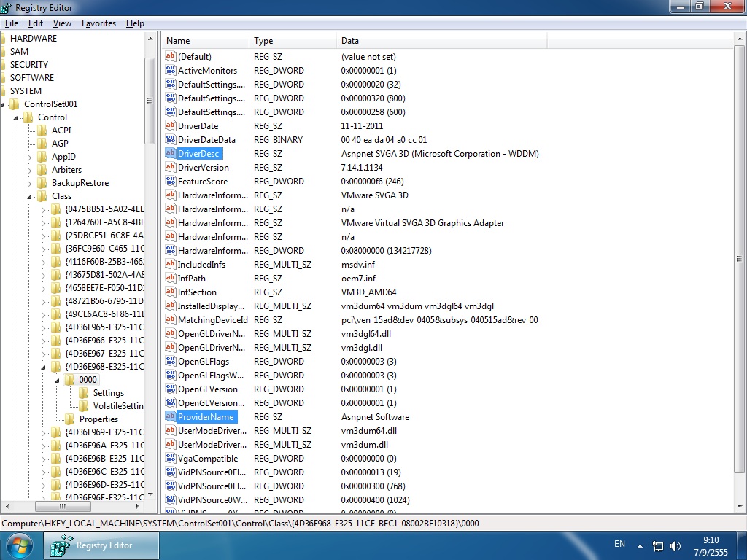747x560 pixels.
Task: Collapse the Control key in the tree
Action: (16, 117)
